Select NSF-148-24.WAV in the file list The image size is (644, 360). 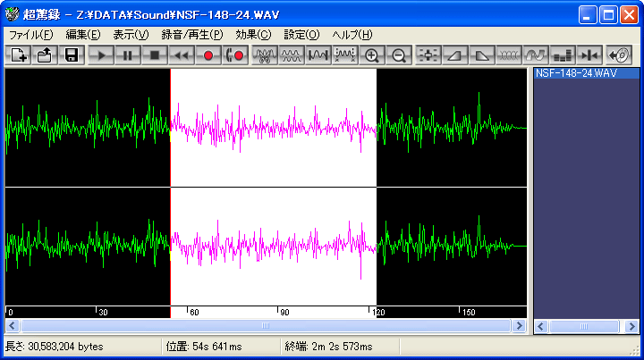[586, 73]
